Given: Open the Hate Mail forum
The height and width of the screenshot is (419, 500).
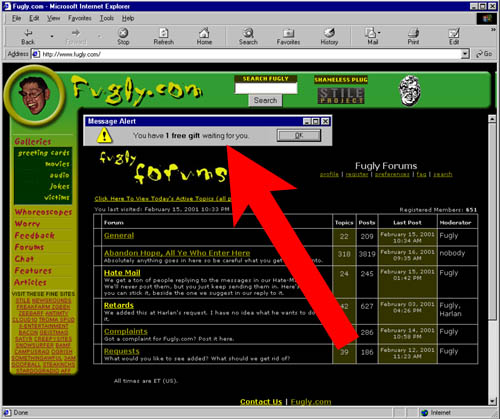Looking at the screenshot, I should click(x=122, y=273).
